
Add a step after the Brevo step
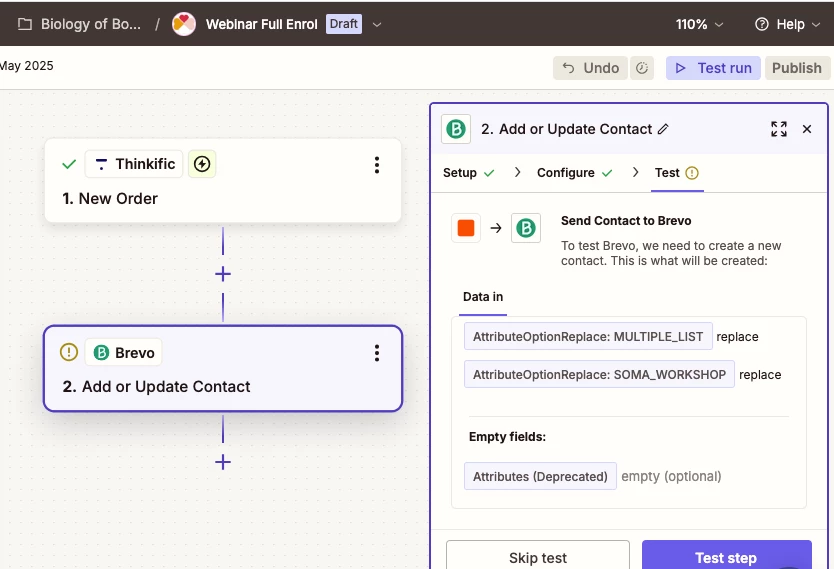223,462
